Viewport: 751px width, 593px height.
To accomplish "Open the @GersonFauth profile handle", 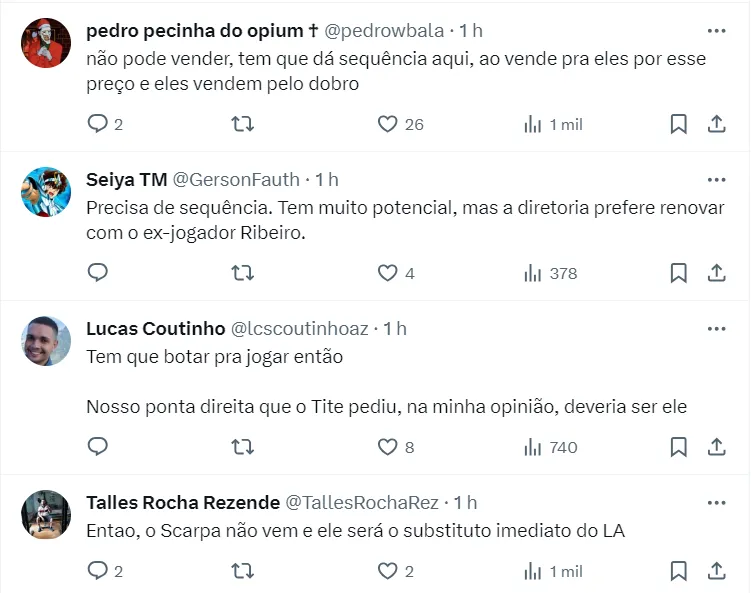I will coord(236,180).
